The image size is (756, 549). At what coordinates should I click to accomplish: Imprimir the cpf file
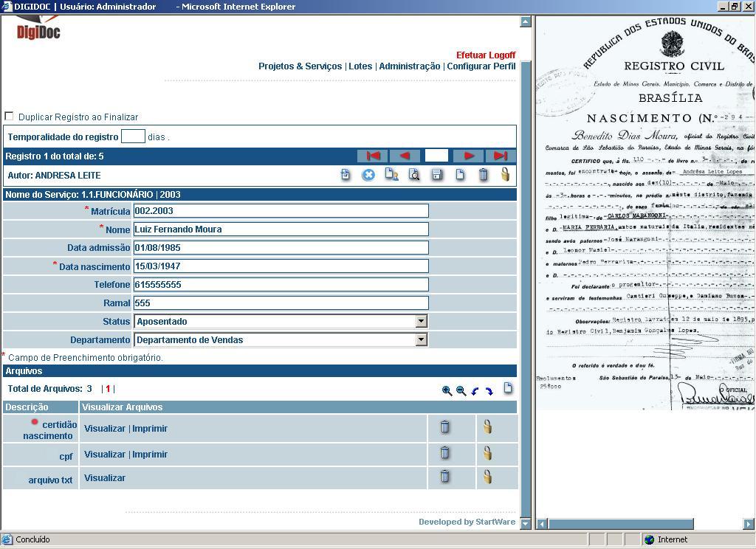coord(150,454)
